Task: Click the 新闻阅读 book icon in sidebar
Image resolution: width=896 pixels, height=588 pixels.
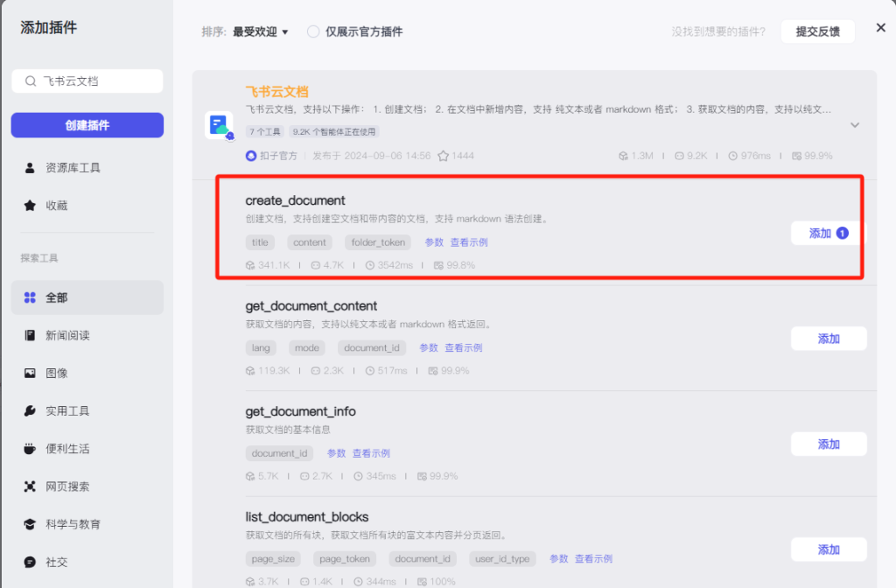Action: click(x=31, y=335)
